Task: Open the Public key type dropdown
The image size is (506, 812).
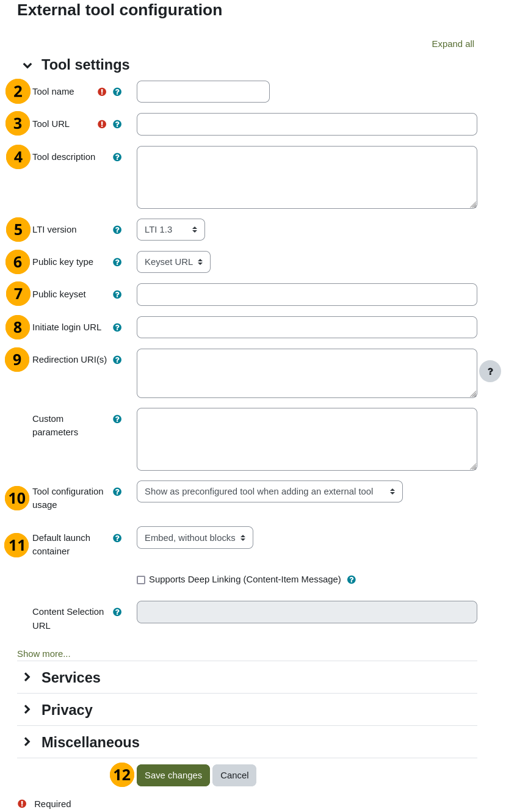Action: tap(173, 262)
